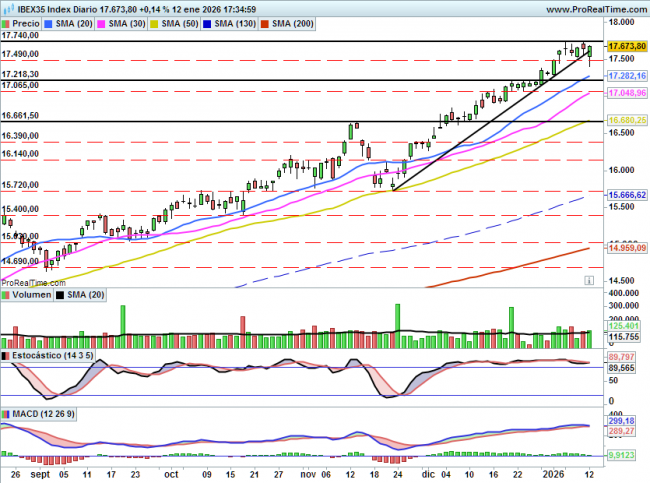Click the level label 16.390,00
The height and width of the screenshot is (483, 650).
tap(20, 136)
